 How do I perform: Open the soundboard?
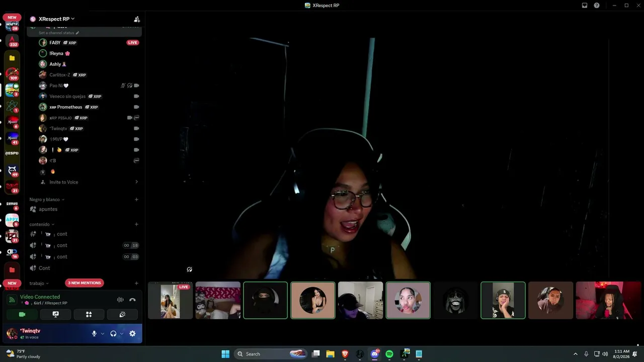pyautogui.click(x=122, y=314)
